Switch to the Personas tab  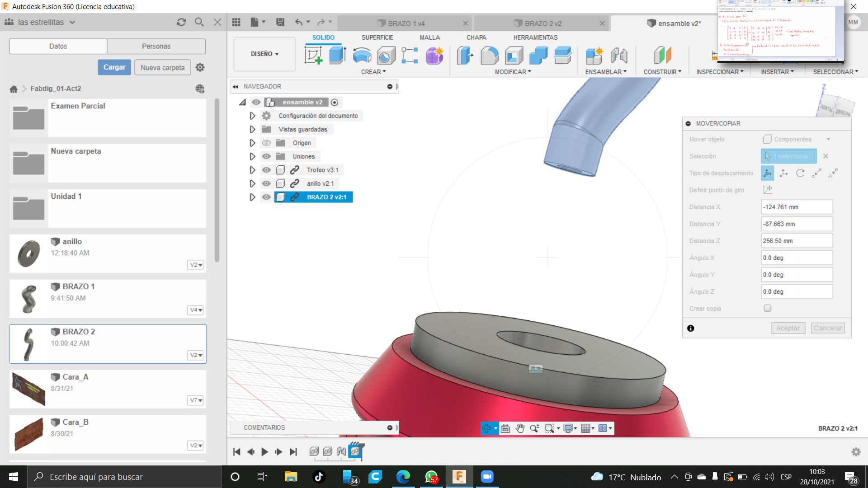click(156, 46)
